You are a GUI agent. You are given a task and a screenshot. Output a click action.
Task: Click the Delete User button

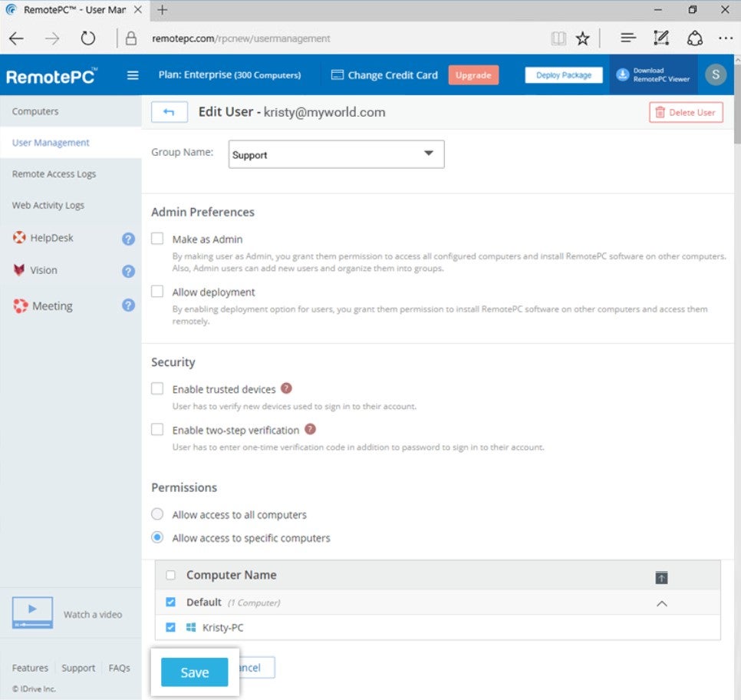[x=686, y=113]
